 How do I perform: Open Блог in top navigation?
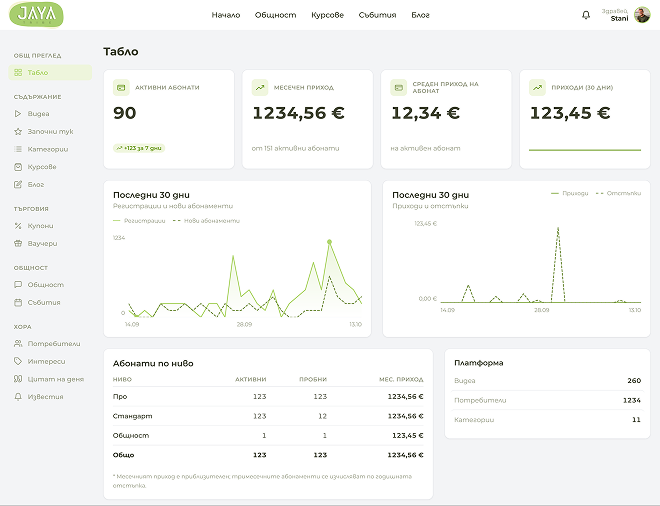tap(420, 15)
